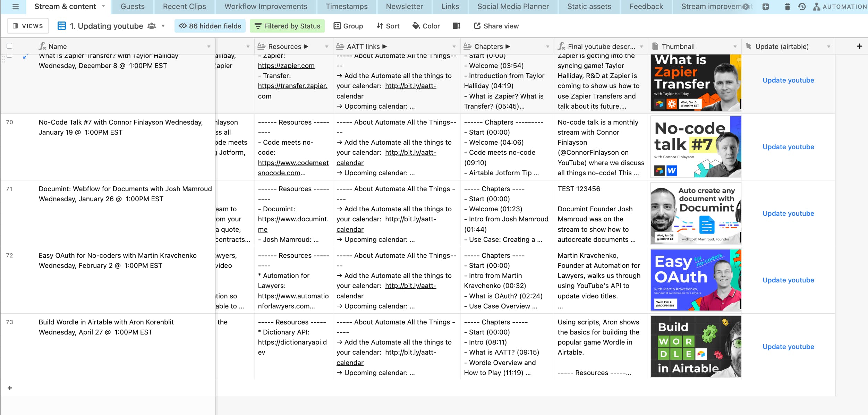
Task: Open the Color options
Action: (426, 26)
